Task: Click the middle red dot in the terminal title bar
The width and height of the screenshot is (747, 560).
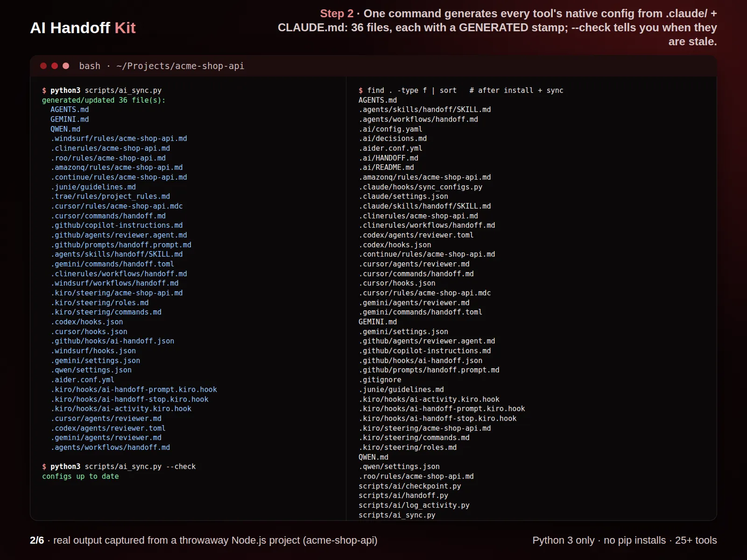Action: [x=55, y=66]
